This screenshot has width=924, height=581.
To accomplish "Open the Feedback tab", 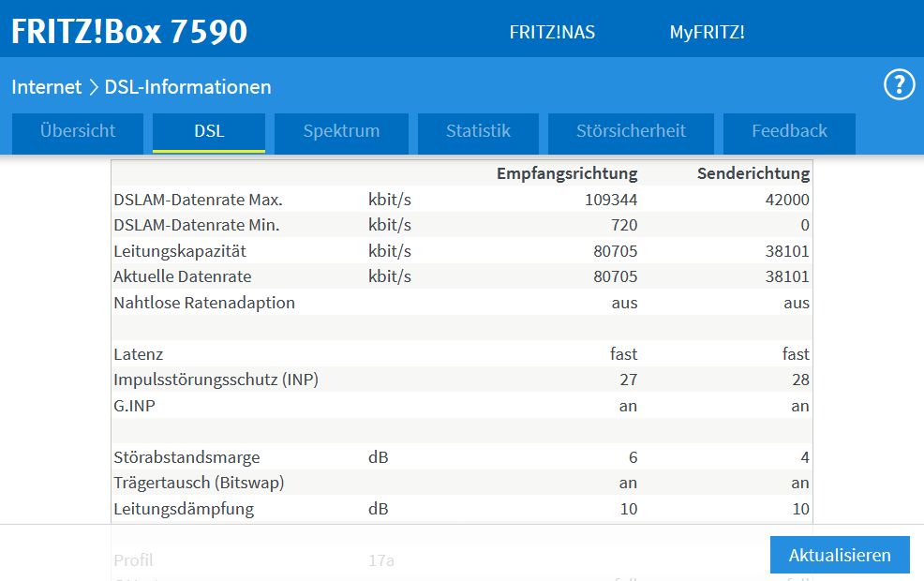I will coord(789,132).
